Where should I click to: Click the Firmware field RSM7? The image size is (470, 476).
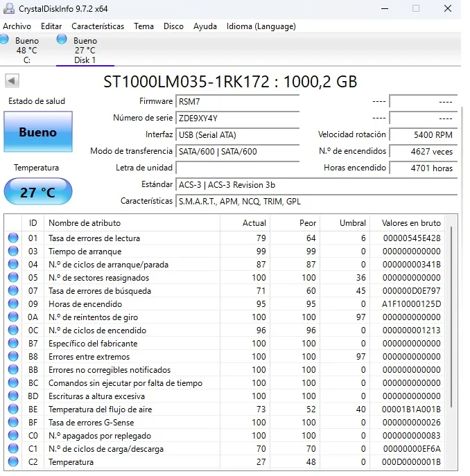[237, 101]
